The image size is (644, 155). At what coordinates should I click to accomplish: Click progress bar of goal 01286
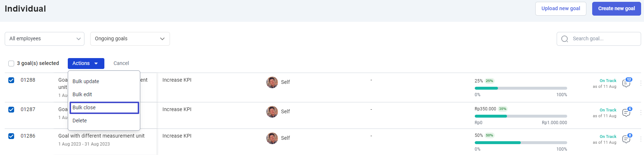click(x=521, y=143)
